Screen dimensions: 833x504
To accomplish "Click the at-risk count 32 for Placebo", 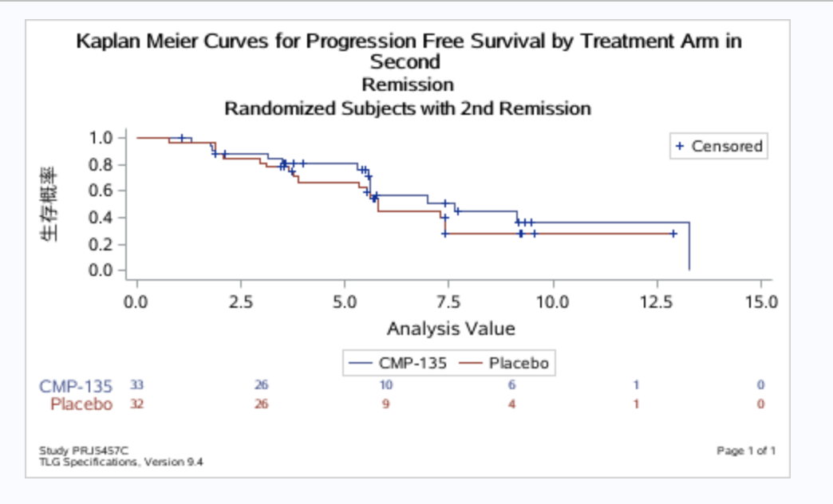I will [x=136, y=404].
